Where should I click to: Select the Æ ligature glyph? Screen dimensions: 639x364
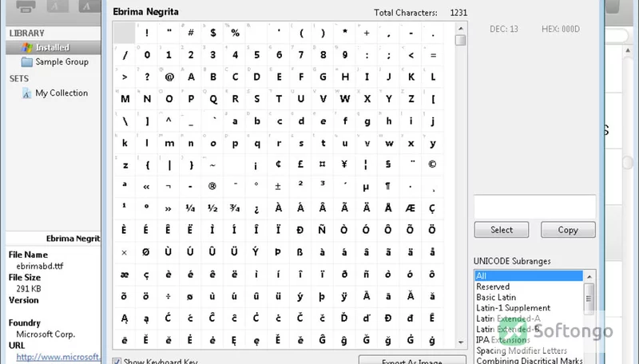click(411, 208)
